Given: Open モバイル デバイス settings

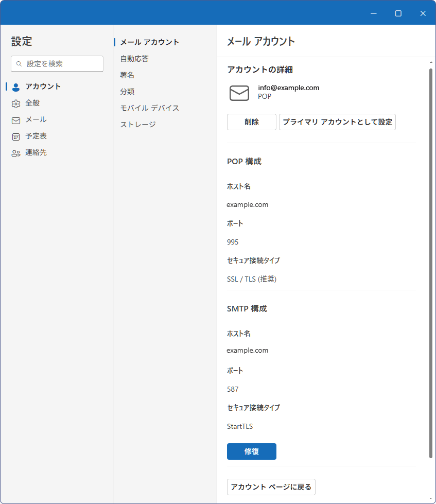Looking at the screenshot, I should (x=149, y=108).
